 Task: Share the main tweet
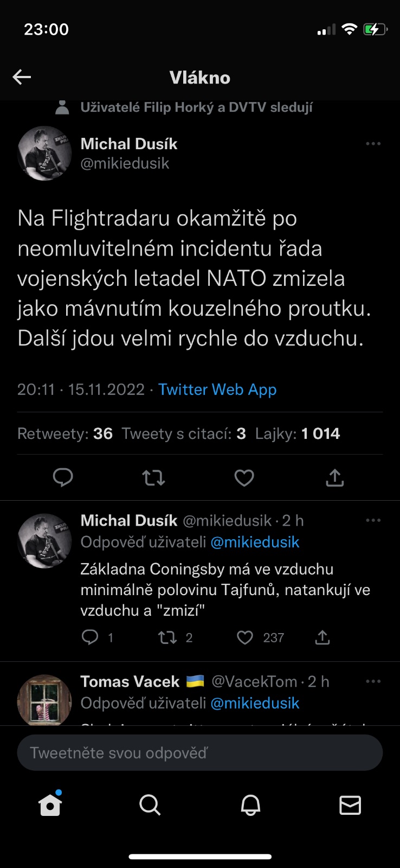pos(334,478)
